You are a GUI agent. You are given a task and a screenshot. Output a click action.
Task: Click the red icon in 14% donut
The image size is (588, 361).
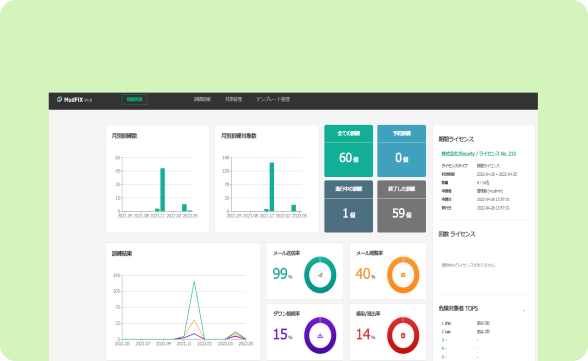403,336
